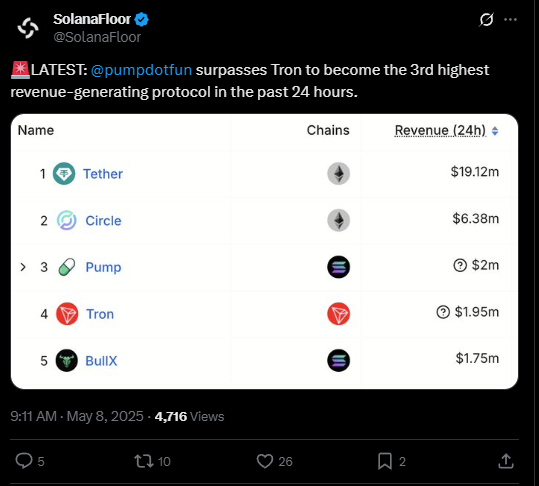
Task: Sort by Revenue (24h) arrows
Action: pos(495,131)
